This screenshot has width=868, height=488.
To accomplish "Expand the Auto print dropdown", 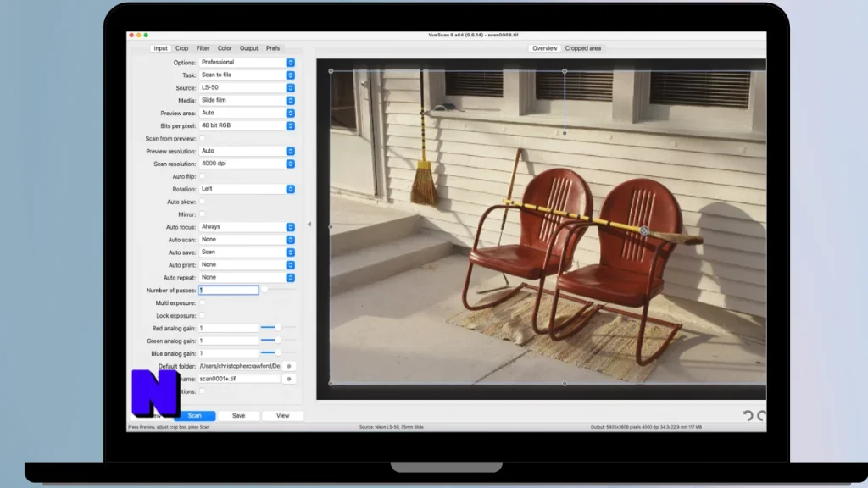I will (247, 265).
